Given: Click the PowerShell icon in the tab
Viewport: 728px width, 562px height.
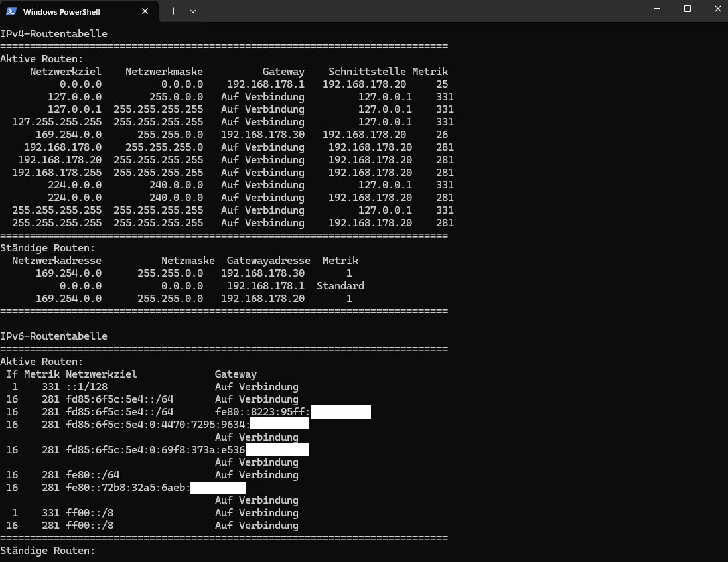Looking at the screenshot, I should [x=11, y=11].
